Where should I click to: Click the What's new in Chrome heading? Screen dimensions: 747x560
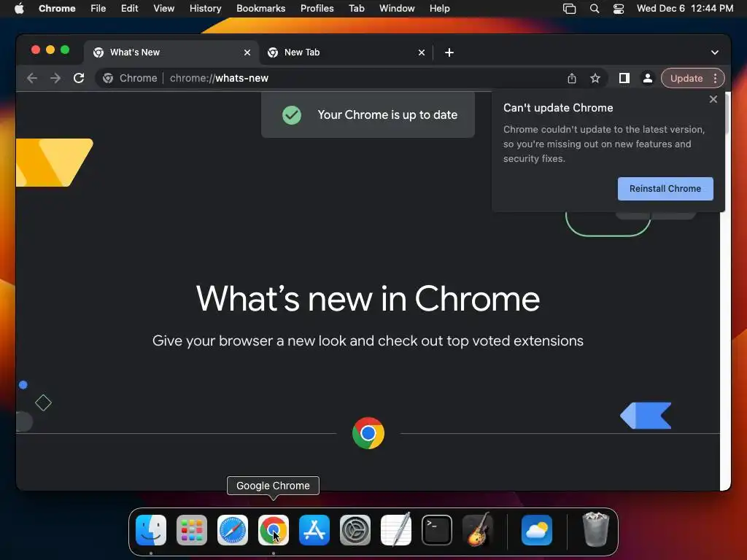(368, 299)
